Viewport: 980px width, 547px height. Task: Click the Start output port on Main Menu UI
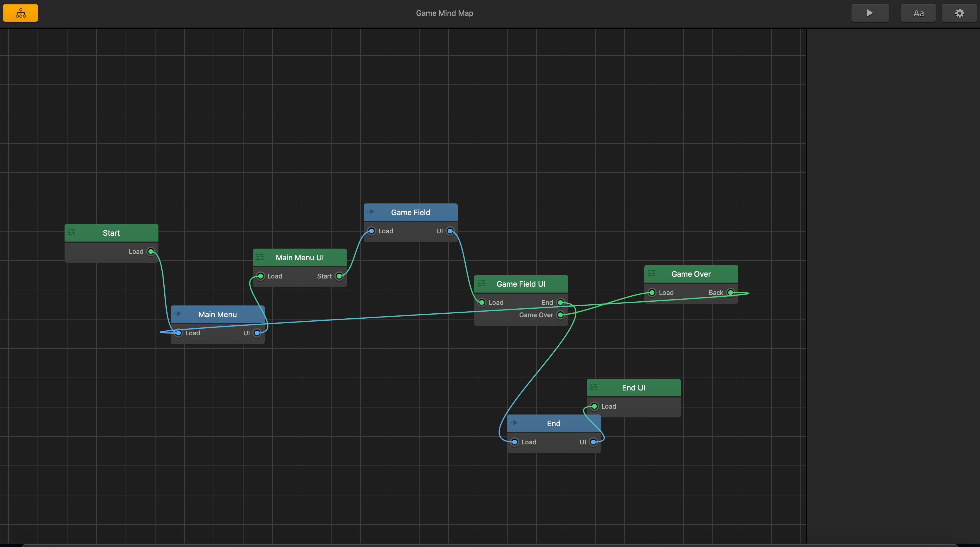pos(339,276)
